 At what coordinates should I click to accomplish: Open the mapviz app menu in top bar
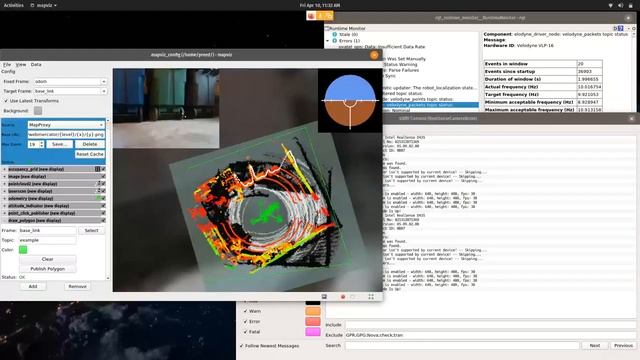44,5
